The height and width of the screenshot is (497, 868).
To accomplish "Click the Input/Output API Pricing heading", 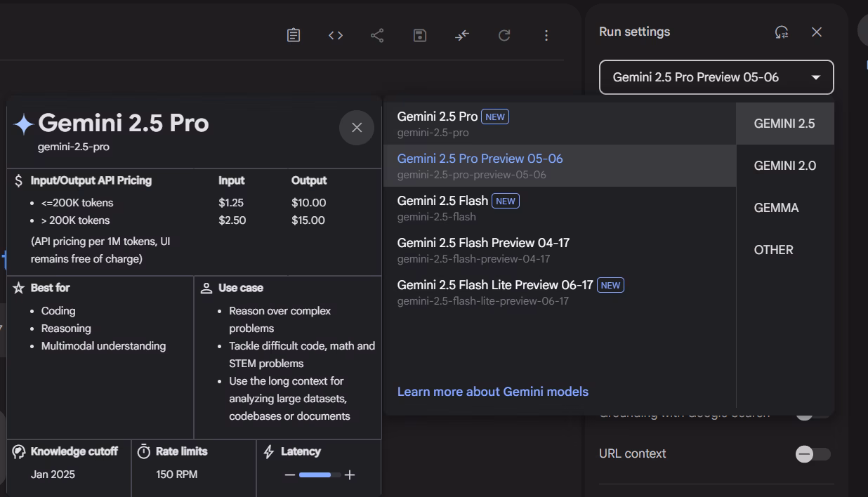I will 91,180.
